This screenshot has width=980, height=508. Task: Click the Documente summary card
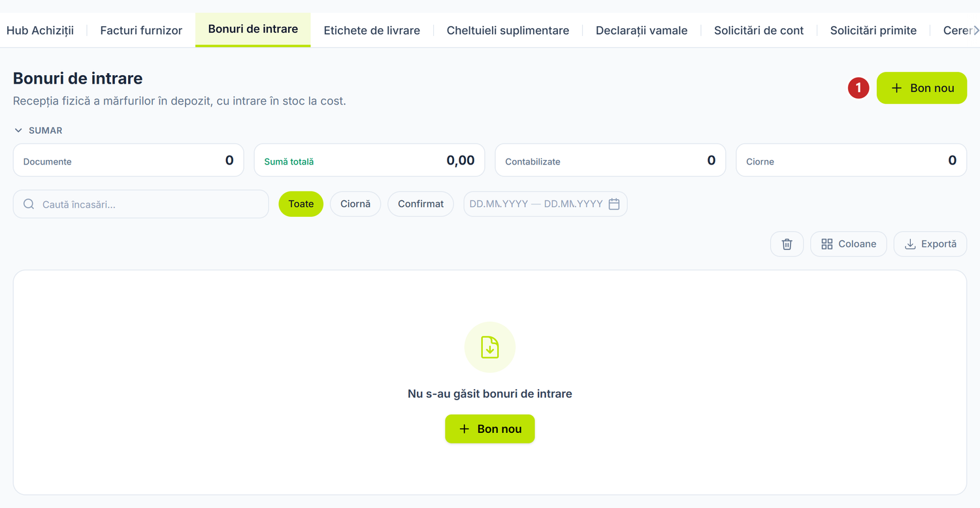coord(128,160)
